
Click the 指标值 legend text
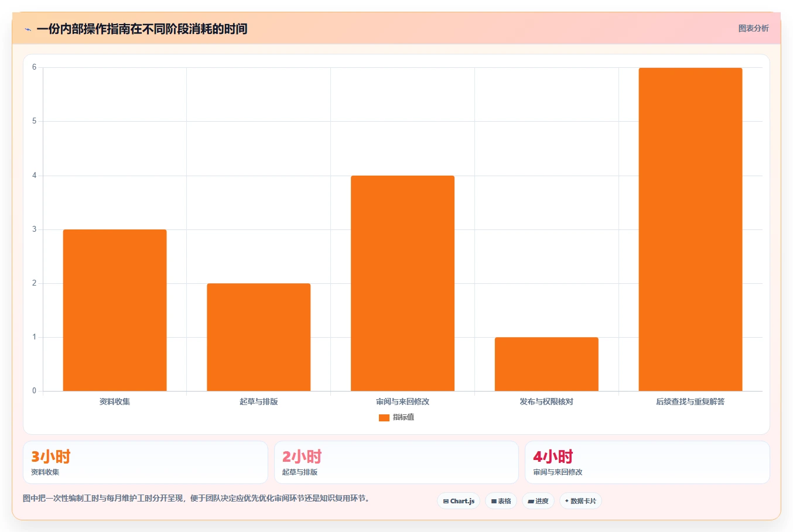tap(404, 417)
